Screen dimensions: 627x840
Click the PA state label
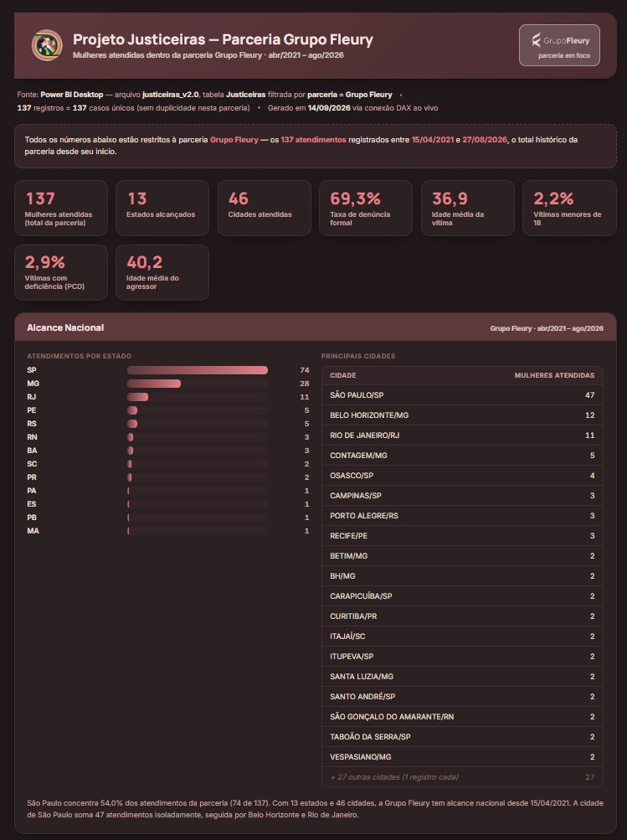32,491
